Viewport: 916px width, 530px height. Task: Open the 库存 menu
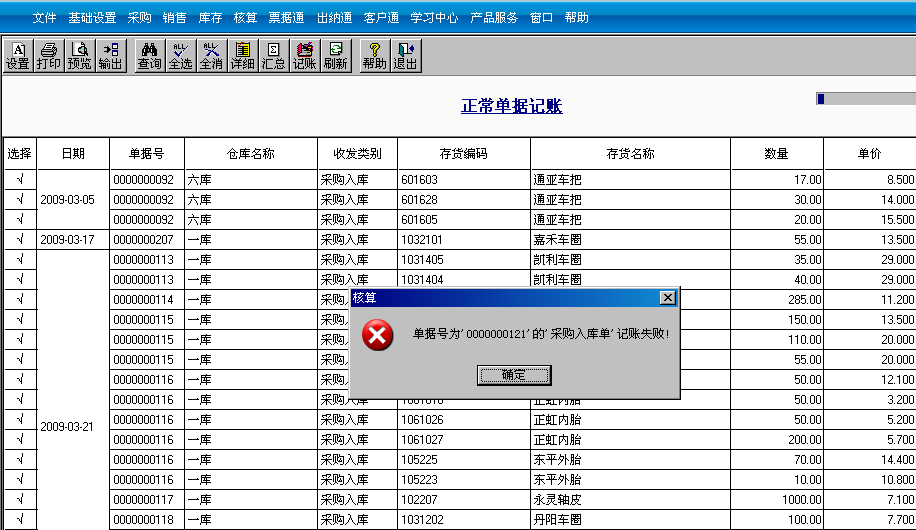(x=210, y=18)
